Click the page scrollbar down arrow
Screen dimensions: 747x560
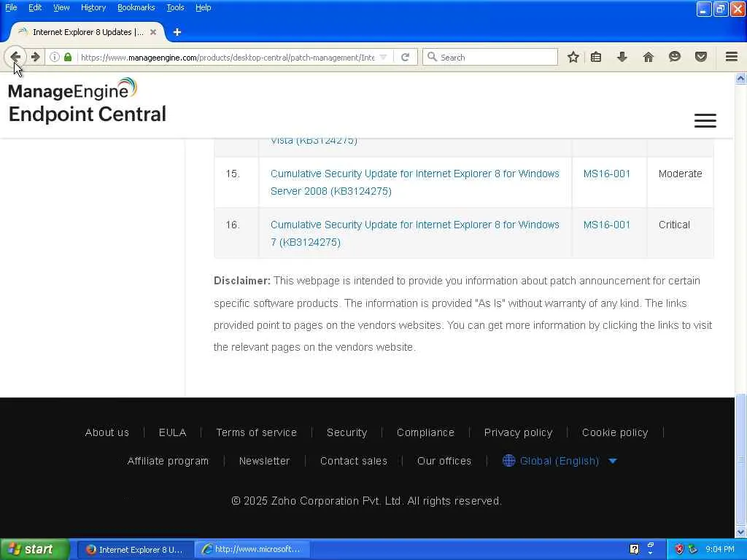point(740,532)
